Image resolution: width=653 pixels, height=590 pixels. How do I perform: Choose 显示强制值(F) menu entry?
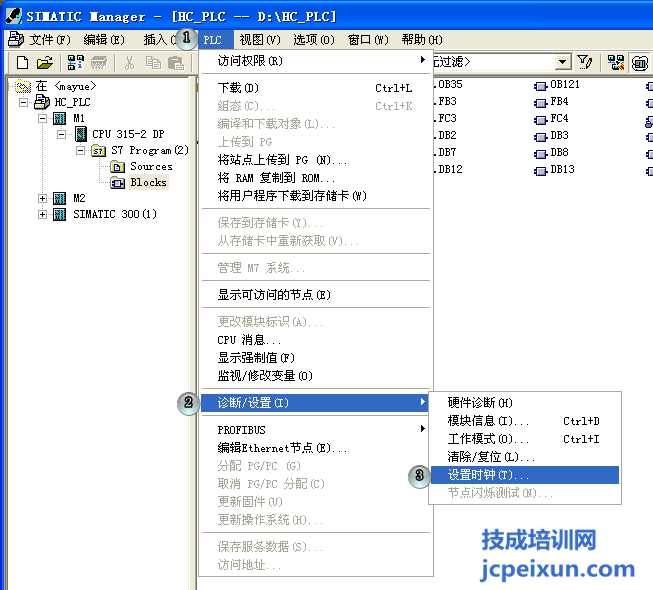(316, 358)
